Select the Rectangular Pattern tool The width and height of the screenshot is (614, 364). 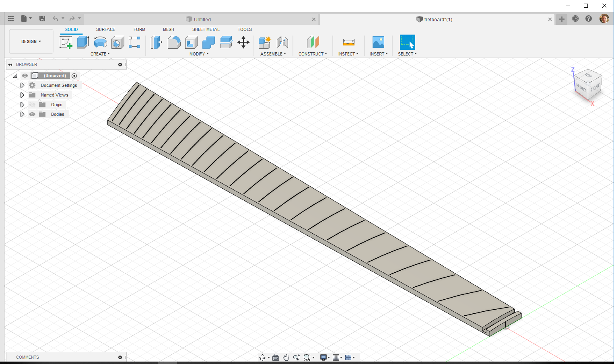click(134, 42)
